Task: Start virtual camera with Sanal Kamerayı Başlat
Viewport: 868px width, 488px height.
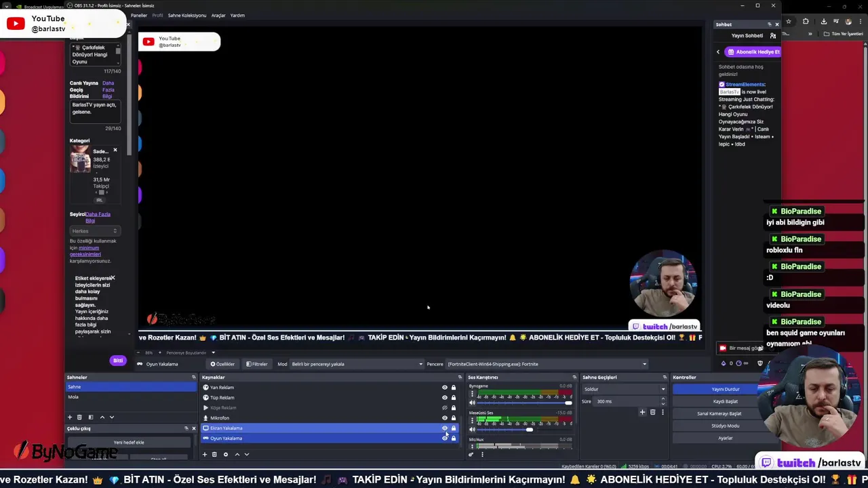Action: coord(719,413)
